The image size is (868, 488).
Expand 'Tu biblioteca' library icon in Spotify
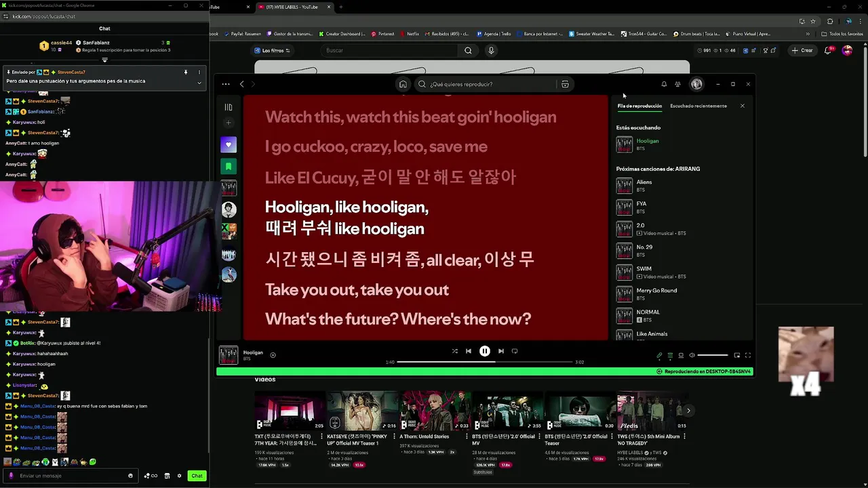pyautogui.click(x=229, y=107)
